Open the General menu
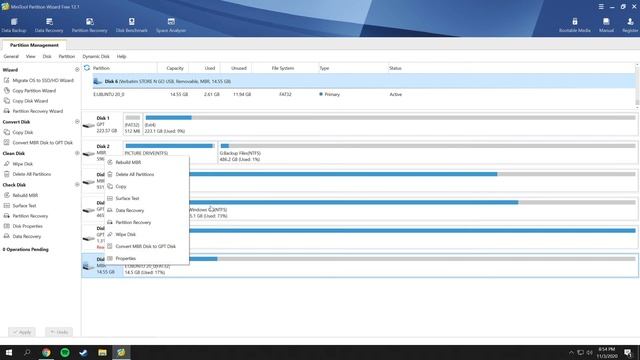 (x=11, y=56)
